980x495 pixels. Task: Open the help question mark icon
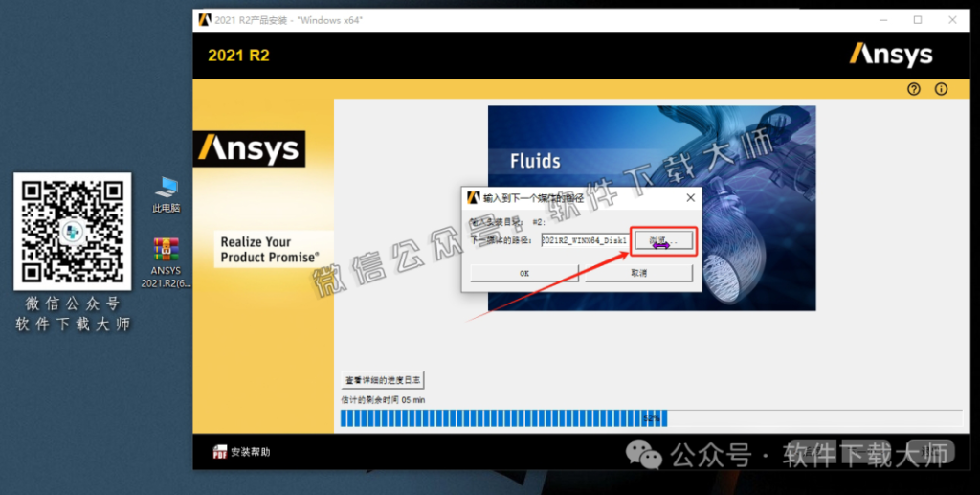tap(914, 89)
